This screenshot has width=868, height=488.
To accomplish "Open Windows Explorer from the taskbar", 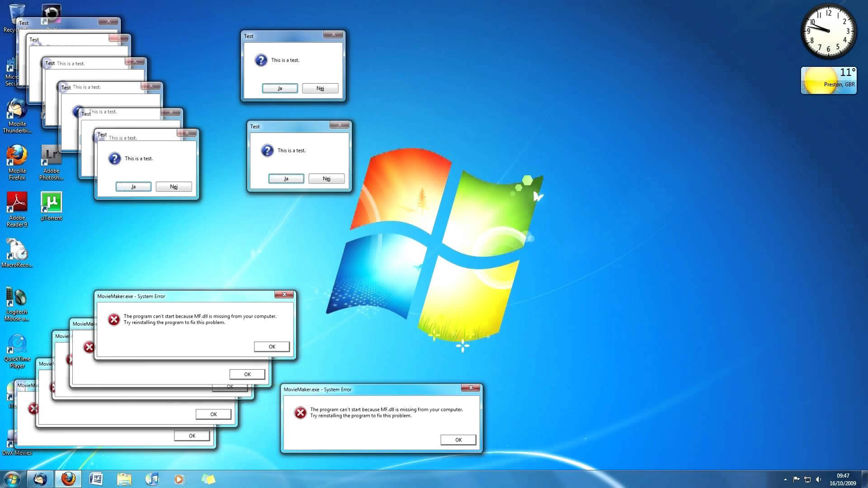I will pos(125,479).
